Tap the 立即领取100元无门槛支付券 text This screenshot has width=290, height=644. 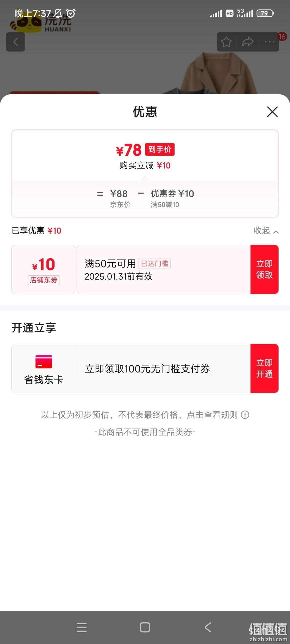tap(147, 369)
